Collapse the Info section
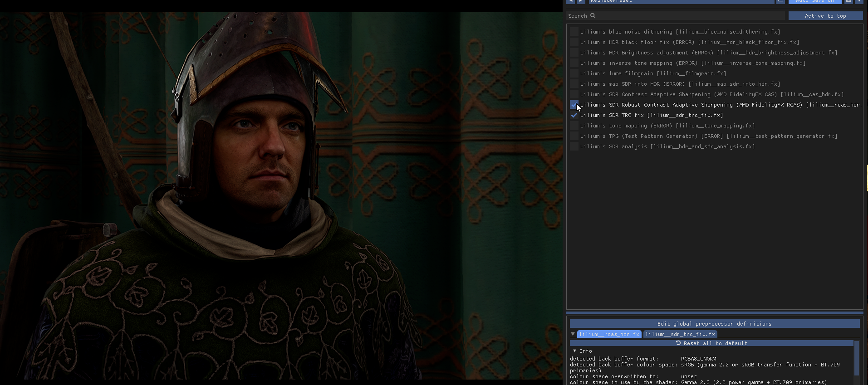Screen dimensions: 868x385 tap(574, 351)
